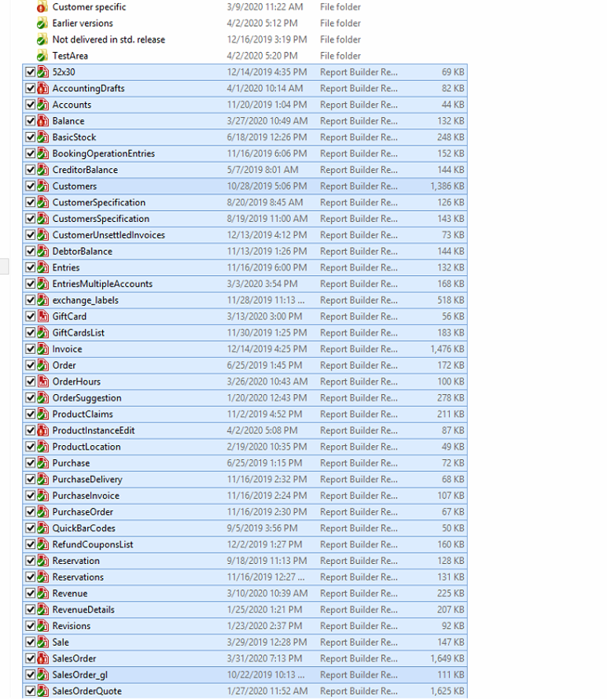Click the Invoice report file icon
607x700 pixels.
tap(42, 349)
